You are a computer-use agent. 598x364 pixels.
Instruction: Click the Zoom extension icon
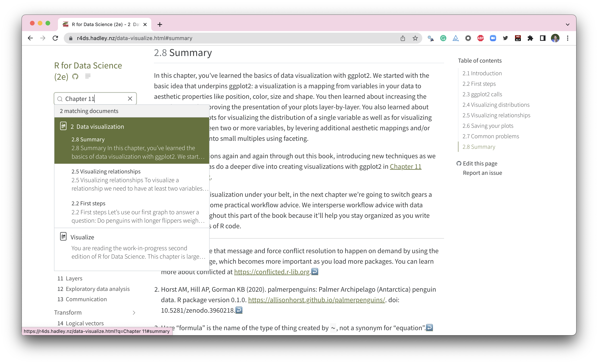[x=493, y=38]
